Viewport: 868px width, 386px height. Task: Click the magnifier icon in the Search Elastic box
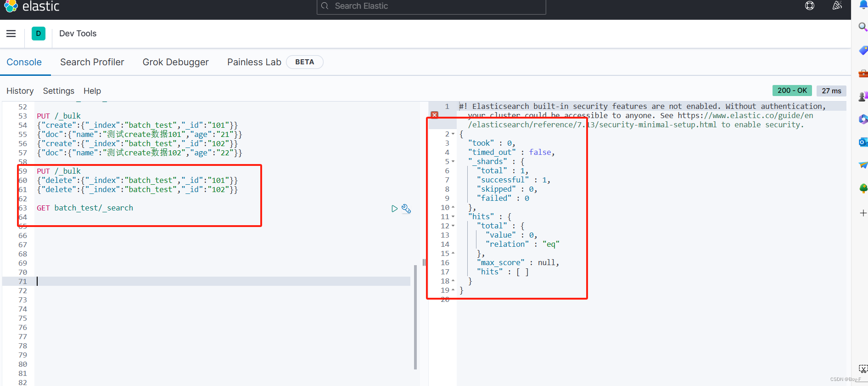[325, 6]
